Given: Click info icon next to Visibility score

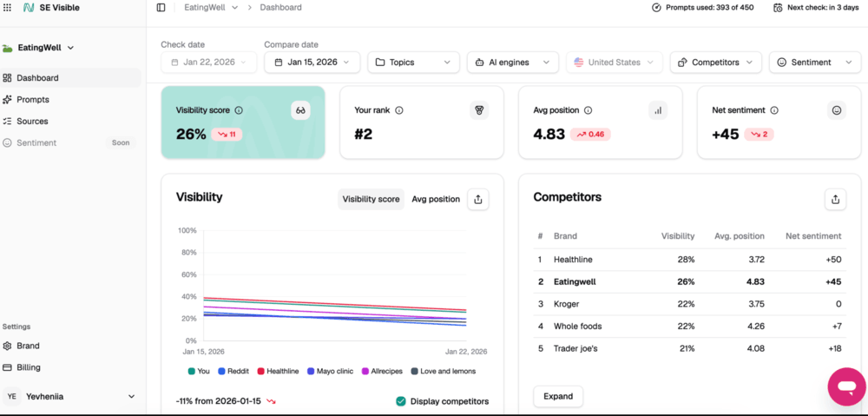Looking at the screenshot, I should 239,110.
